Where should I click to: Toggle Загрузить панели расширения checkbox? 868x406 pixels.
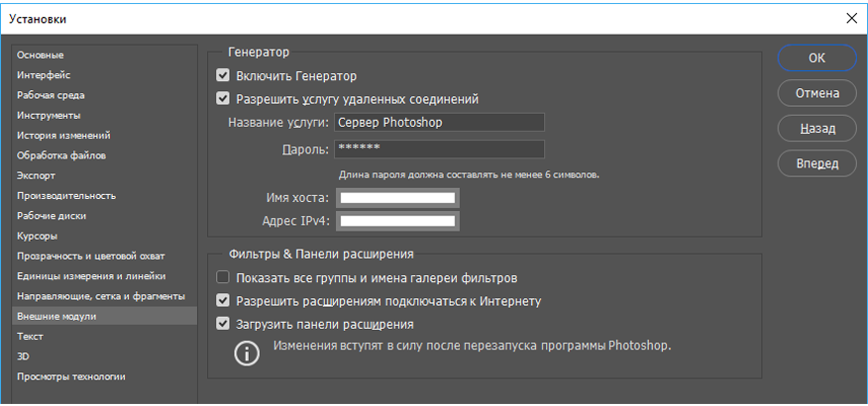coord(223,324)
